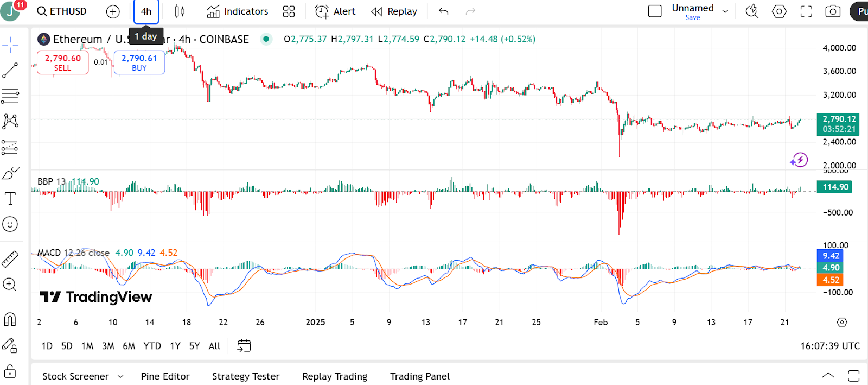Open the candlestick chart style menu
The height and width of the screenshot is (385, 868).
coord(180,11)
